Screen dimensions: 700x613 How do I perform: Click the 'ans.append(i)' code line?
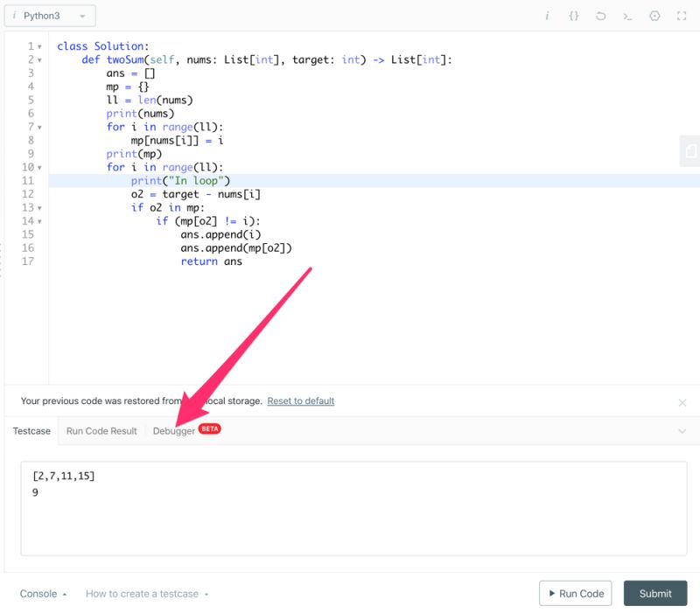[220, 234]
